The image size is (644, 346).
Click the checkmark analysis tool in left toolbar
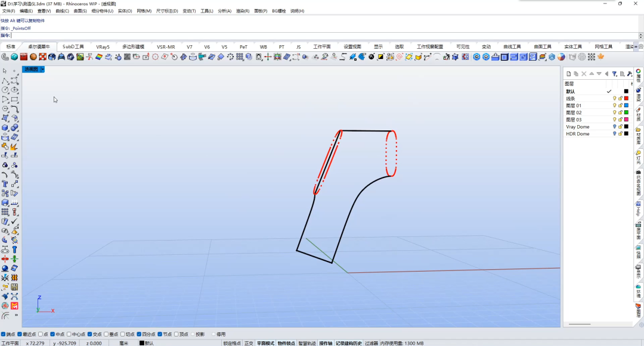click(x=15, y=222)
